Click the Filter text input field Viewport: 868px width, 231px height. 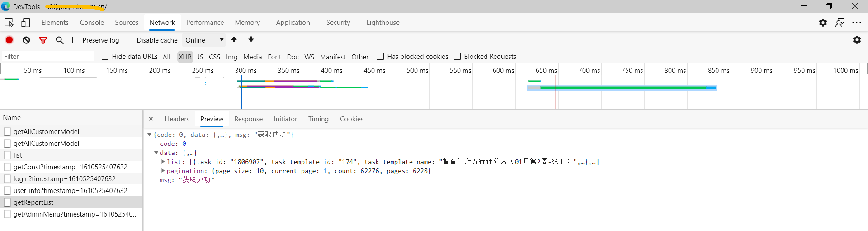point(47,57)
